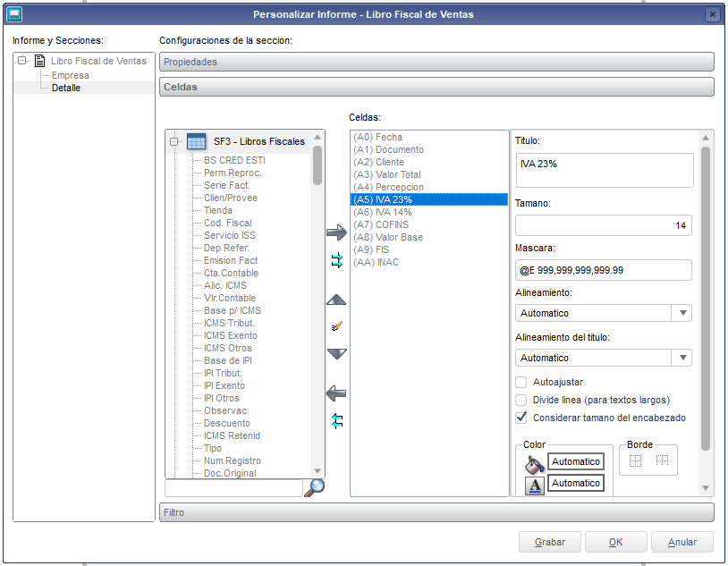728x566 pixels.
Task: Click the field tree scrollbar down arrow
Action: pyautogui.click(x=317, y=471)
